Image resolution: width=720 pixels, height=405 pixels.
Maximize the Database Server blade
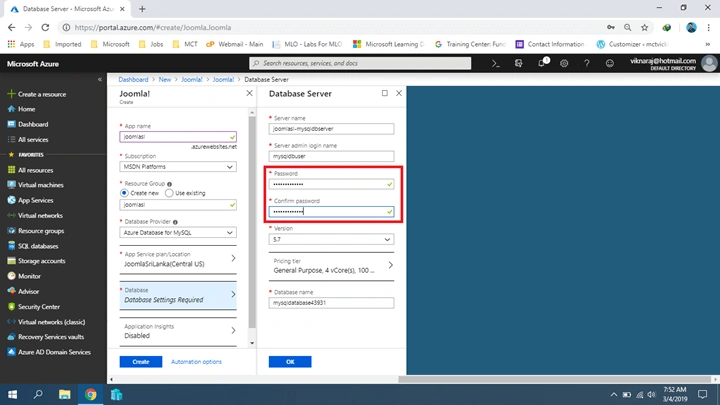coord(384,93)
